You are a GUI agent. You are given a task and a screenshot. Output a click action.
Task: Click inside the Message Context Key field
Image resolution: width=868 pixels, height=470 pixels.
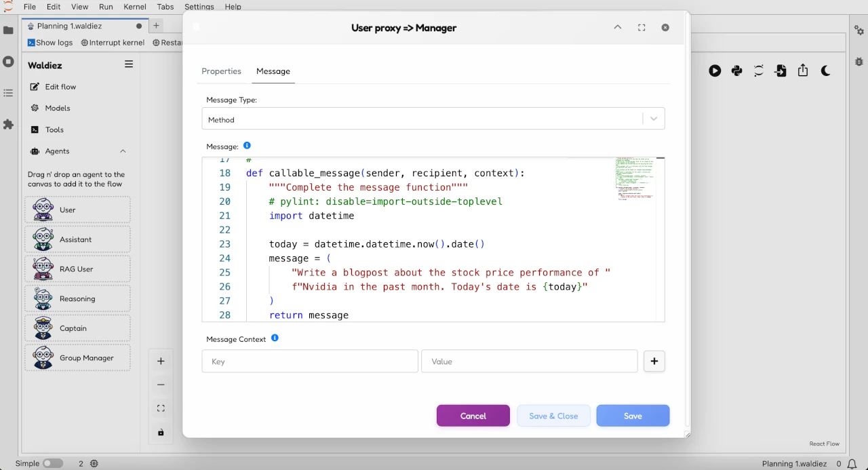click(x=309, y=361)
